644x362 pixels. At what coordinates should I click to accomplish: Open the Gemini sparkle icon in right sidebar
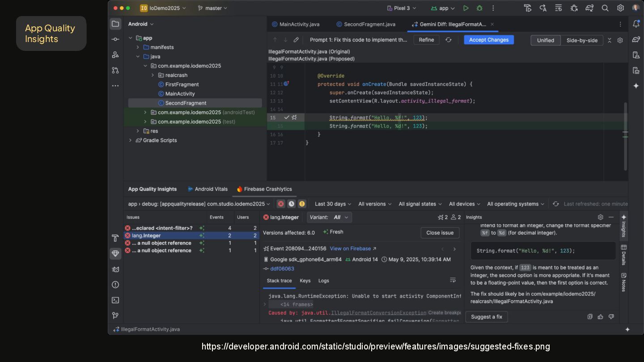(636, 86)
